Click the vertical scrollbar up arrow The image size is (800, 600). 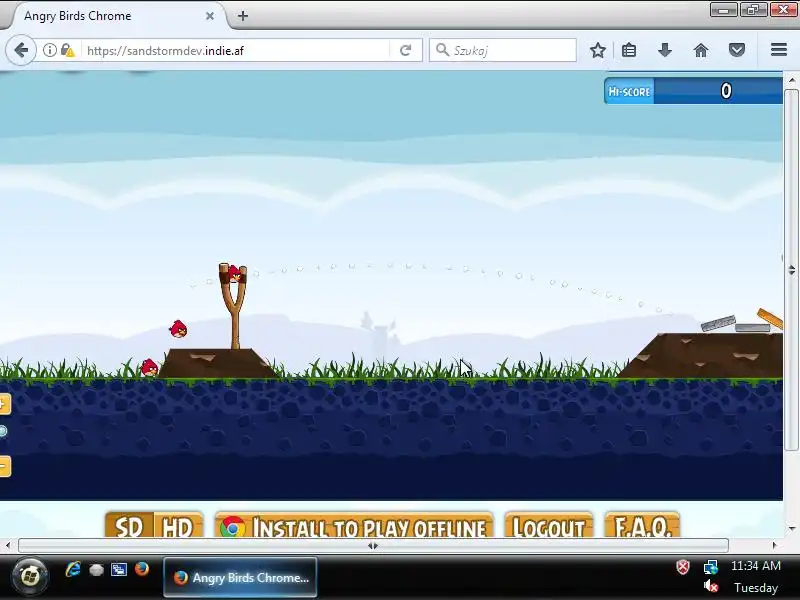(x=791, y=80)
